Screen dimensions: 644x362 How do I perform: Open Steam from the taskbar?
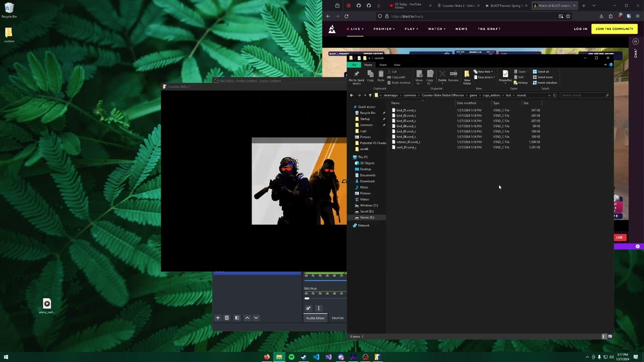click(303, 357)
